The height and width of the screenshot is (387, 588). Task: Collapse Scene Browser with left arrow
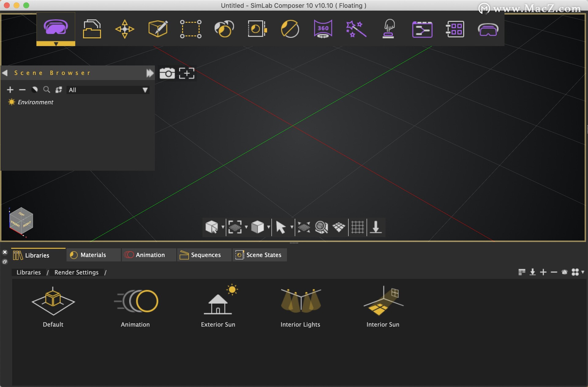pyautogui.click(x=5, y=73)
